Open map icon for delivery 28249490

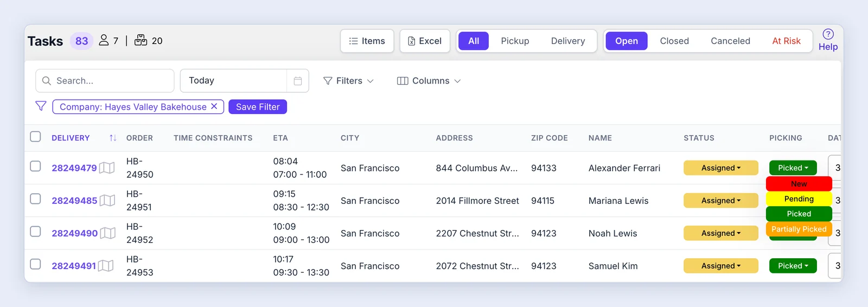108,233
